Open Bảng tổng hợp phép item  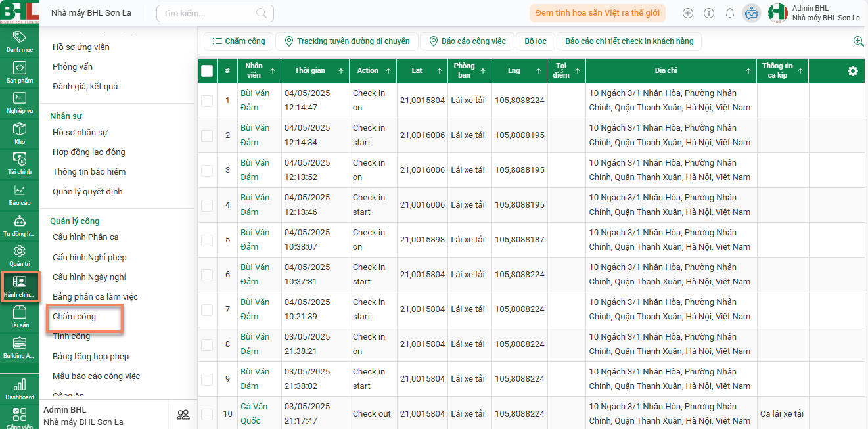tap(91, 357)
